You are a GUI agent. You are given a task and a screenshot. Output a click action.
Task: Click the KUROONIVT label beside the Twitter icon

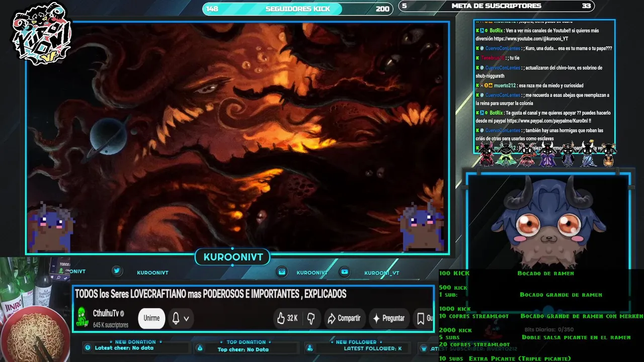coord(152,273)
